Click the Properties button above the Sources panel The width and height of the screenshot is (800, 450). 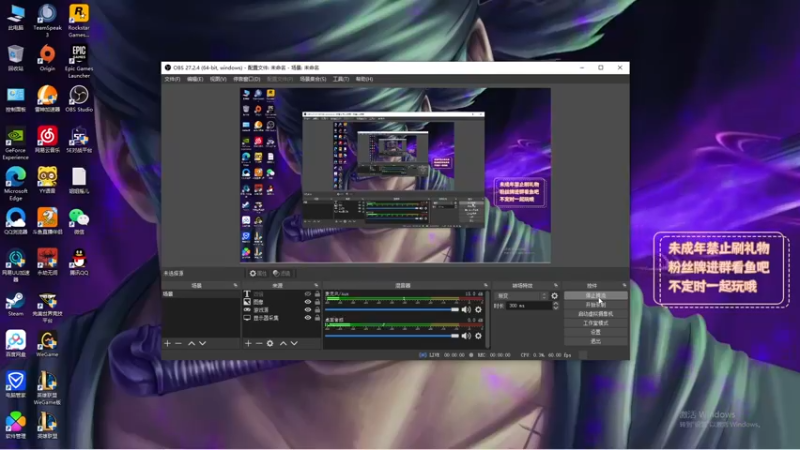tap(258, 273)
